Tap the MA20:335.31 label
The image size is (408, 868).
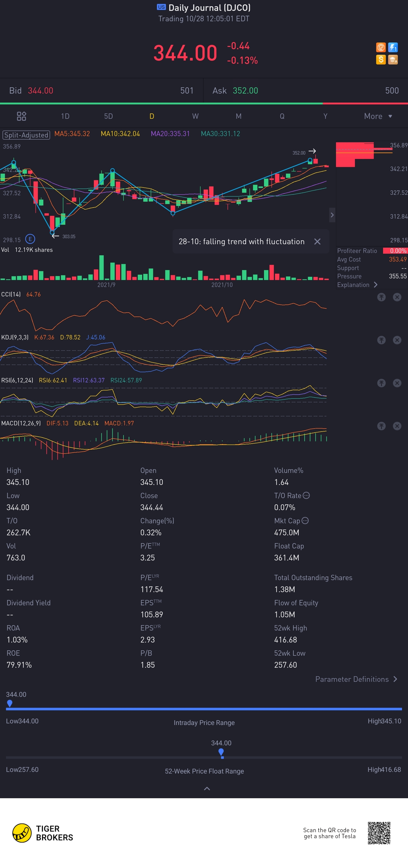[170, 134]
